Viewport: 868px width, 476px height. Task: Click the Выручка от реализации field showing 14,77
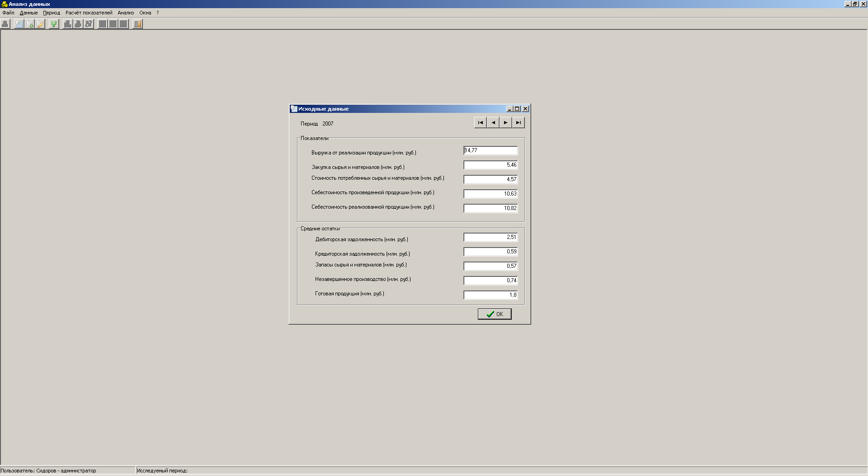(x=491, y=150)
